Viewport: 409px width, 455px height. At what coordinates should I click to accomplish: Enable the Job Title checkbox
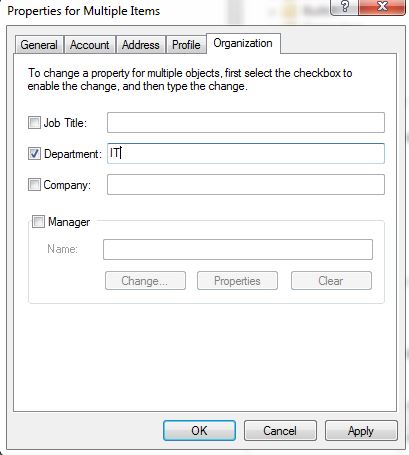pyautogui.click(x=34, y=122)
